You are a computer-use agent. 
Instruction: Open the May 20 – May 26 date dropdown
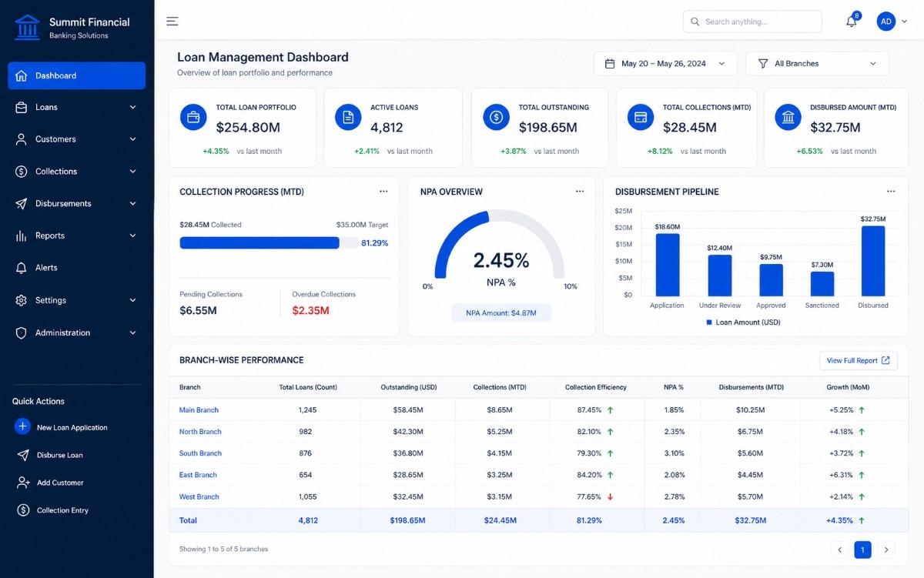click(x=665, y=64)
